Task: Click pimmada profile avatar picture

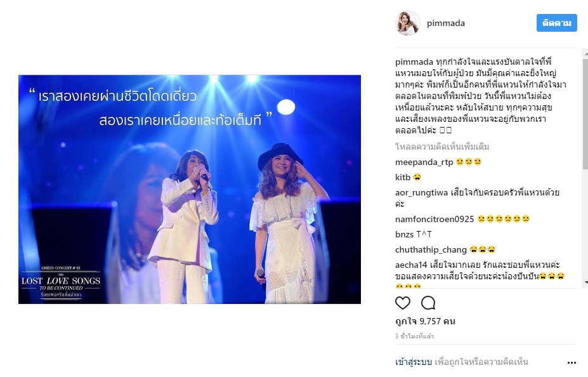Action: pyautogui.click(x=408, y=23)
